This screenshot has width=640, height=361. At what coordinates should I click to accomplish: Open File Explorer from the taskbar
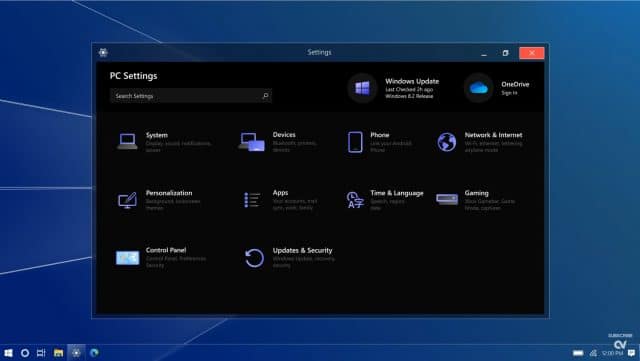tap(58, 352)
